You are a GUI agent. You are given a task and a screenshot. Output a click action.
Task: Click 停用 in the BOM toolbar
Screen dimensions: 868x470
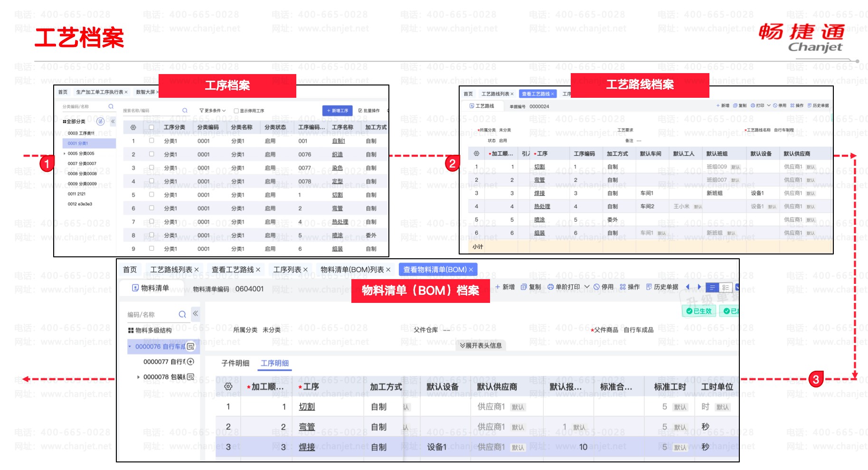coord(604,287)
